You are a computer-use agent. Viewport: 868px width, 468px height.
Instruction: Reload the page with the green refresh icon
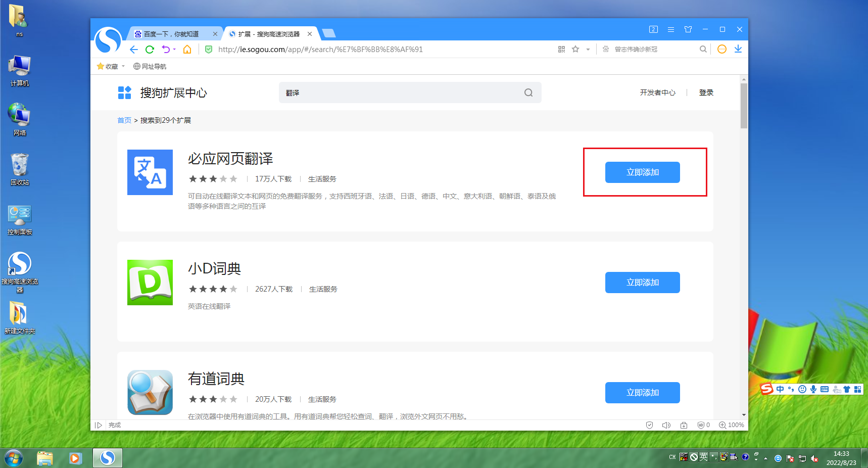[x=150, y=50]
